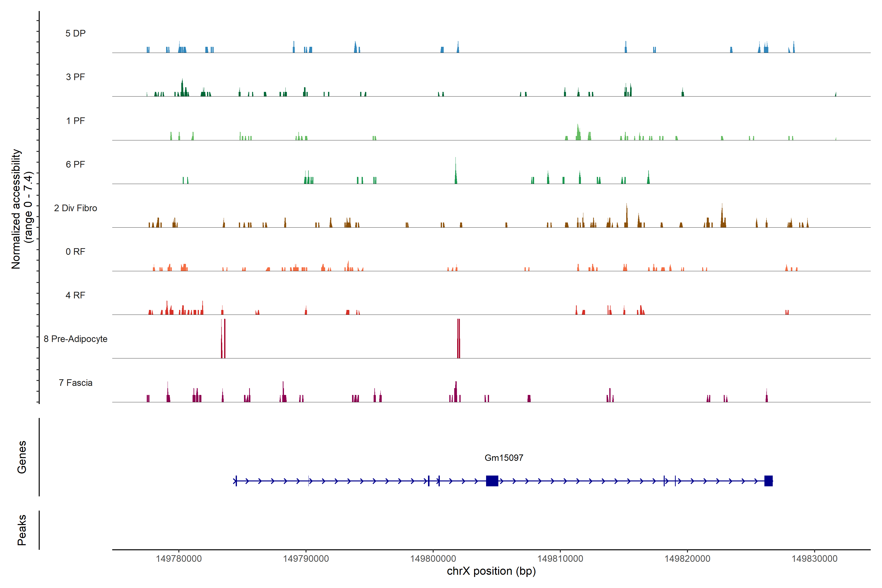Click the x-axis tick label 149800000

[433, 559]
